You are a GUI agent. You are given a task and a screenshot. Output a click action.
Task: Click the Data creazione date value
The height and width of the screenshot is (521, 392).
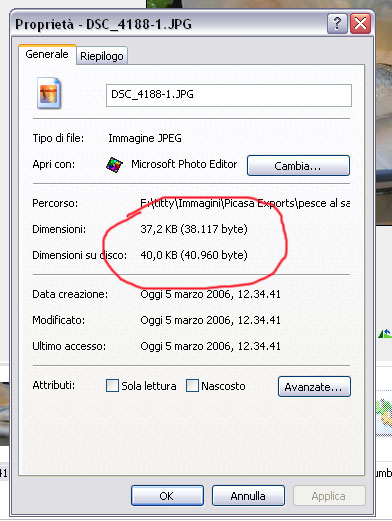click(x=210, y=294)
